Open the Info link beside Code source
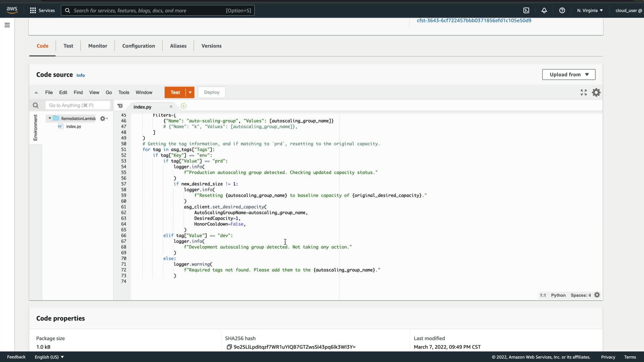 pyautogui.click(x=80, y=75)
